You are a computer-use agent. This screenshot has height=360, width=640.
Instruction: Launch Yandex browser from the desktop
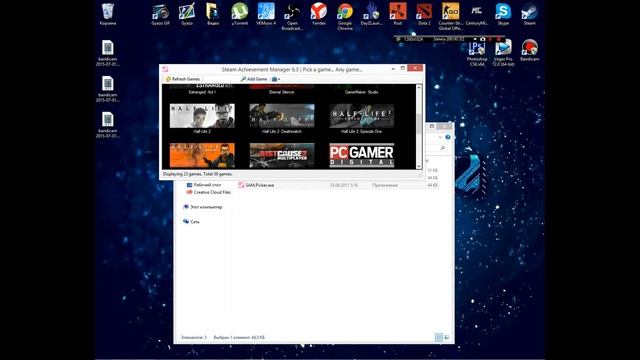[319, 14]
